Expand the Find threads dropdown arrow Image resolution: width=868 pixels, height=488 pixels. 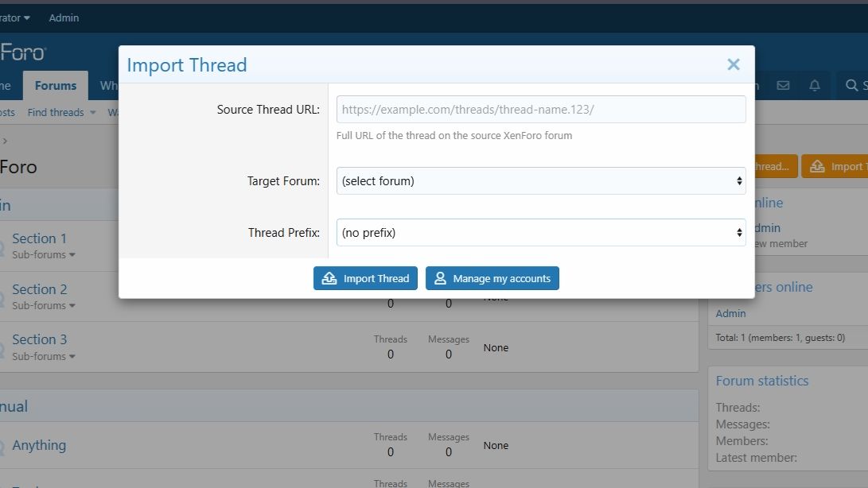click(93, 112)
